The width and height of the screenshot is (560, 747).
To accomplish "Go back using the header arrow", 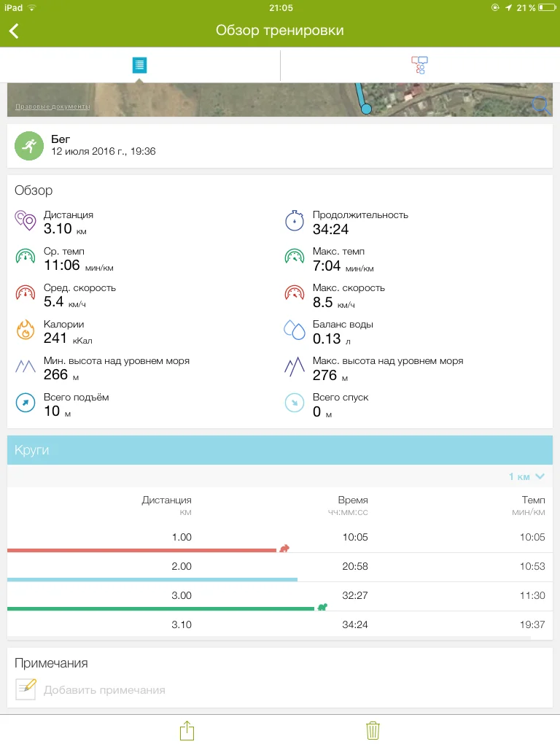I will pos(14,31).
